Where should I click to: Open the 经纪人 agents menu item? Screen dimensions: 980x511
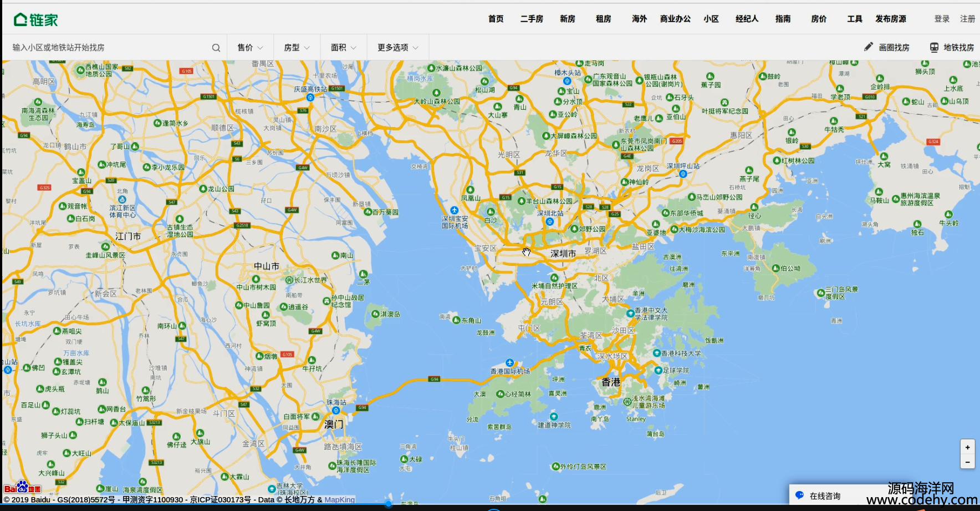747,19
